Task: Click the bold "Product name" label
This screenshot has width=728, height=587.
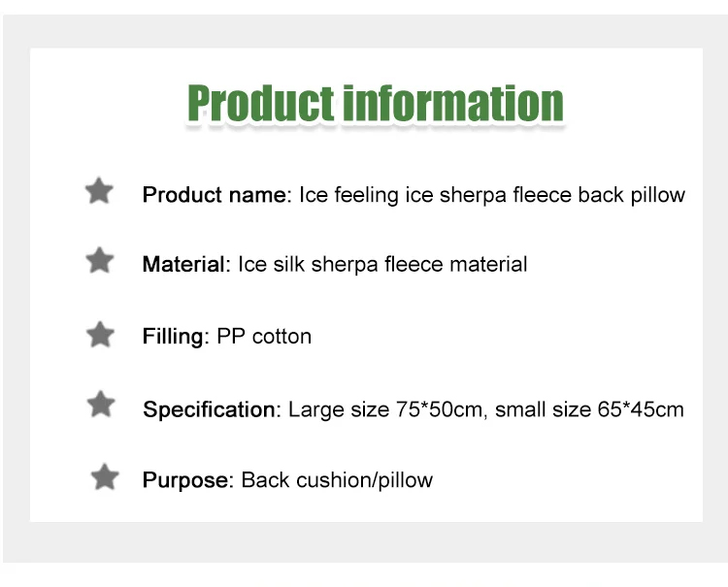Action: (215, 195)
